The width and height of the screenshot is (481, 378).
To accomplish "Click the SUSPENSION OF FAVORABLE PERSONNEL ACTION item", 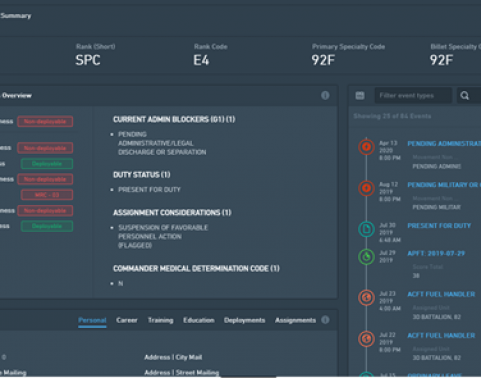I will [163, 237].
